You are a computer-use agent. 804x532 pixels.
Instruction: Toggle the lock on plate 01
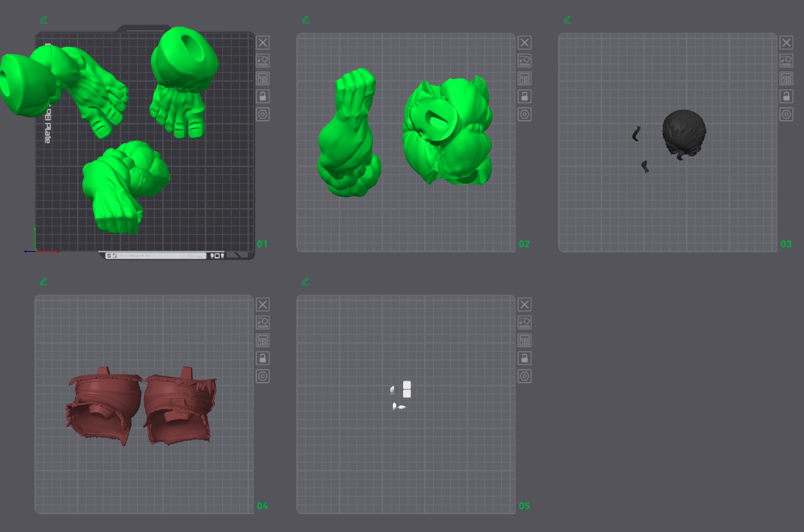pyautogui.click(x=263, y=96)
